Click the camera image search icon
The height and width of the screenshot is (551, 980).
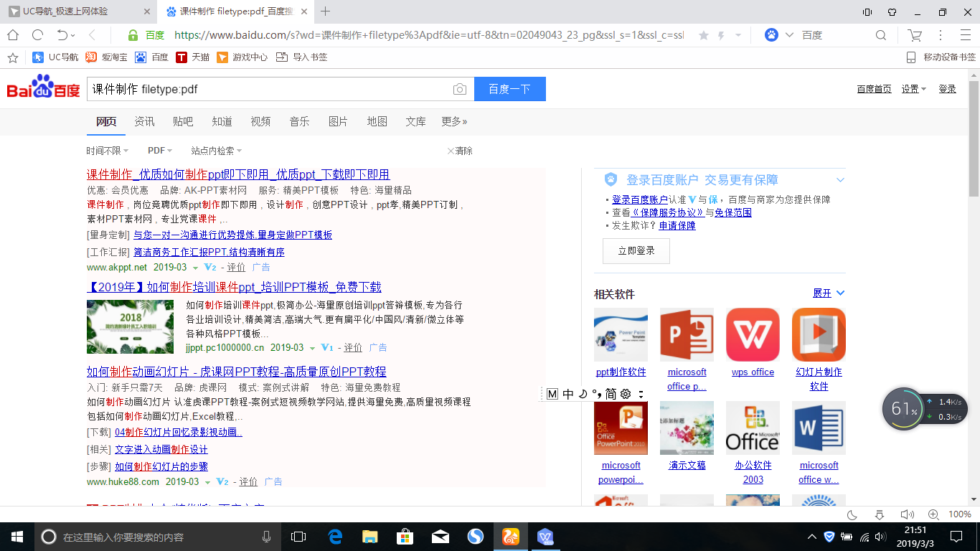coord(460,89)
